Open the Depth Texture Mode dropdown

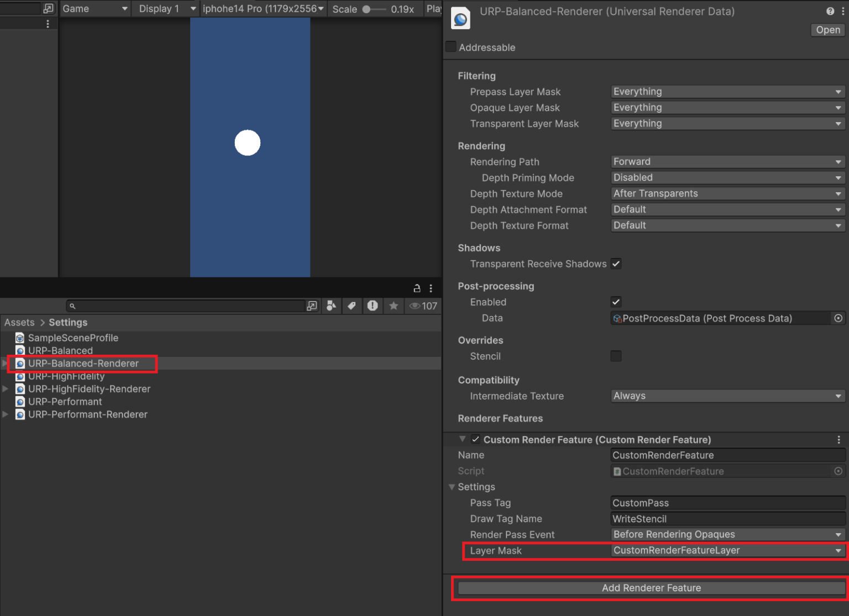point(727,193)
